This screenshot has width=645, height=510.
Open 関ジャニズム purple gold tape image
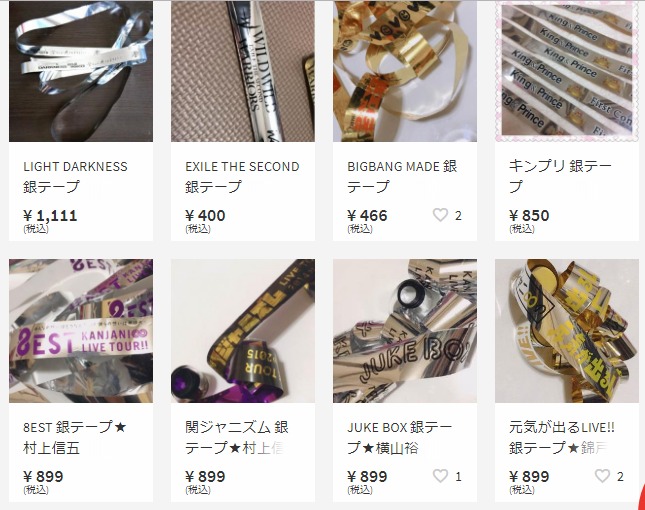tap(243, 331)
